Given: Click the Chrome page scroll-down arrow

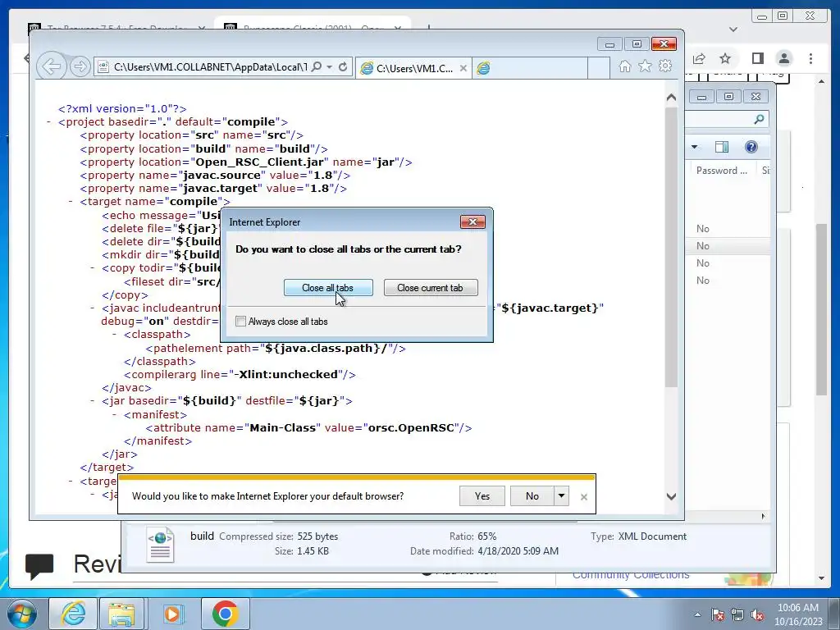Looking at the screenshot, I should coord(822,578).
